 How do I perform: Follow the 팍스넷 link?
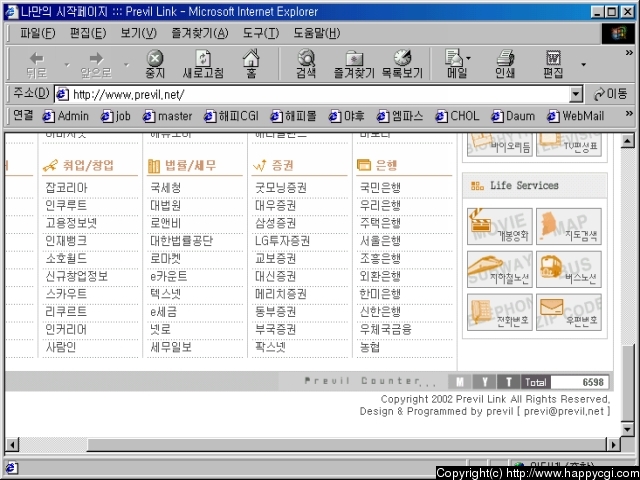[270, 347]
